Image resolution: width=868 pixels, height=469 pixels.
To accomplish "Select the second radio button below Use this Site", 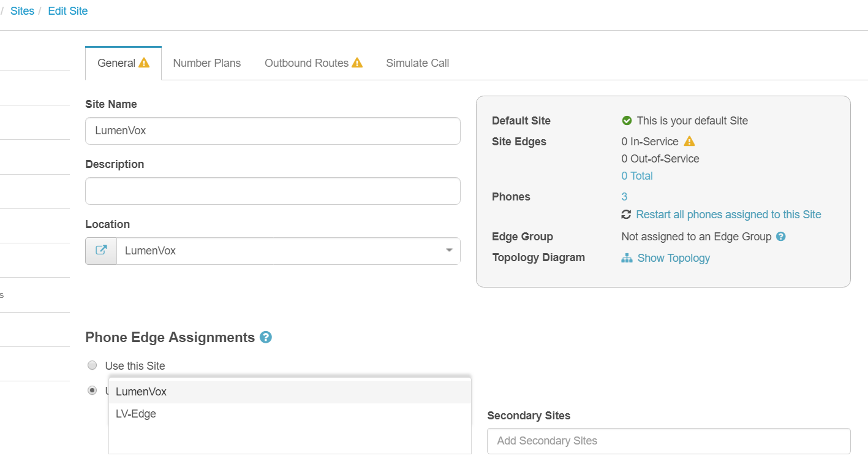I will pyautogui.click(x=92, y=391).
